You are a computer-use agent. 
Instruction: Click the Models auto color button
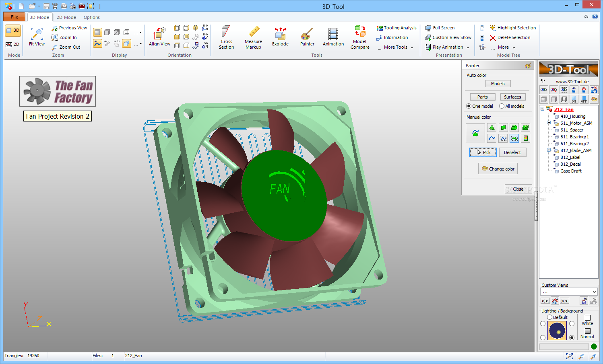coord(498,84)
